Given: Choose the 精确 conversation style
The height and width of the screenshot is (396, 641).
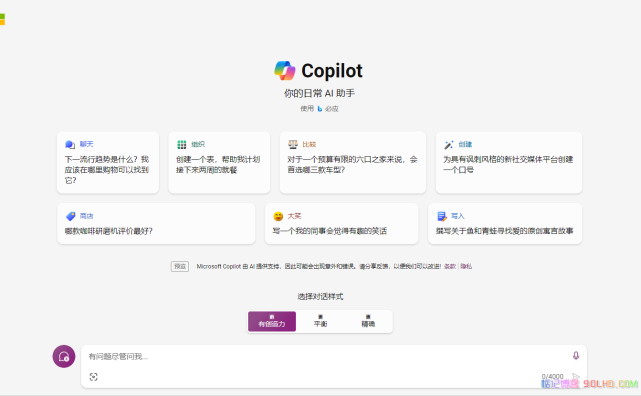Looking at the screenshot, I should [x=368, y=321].
